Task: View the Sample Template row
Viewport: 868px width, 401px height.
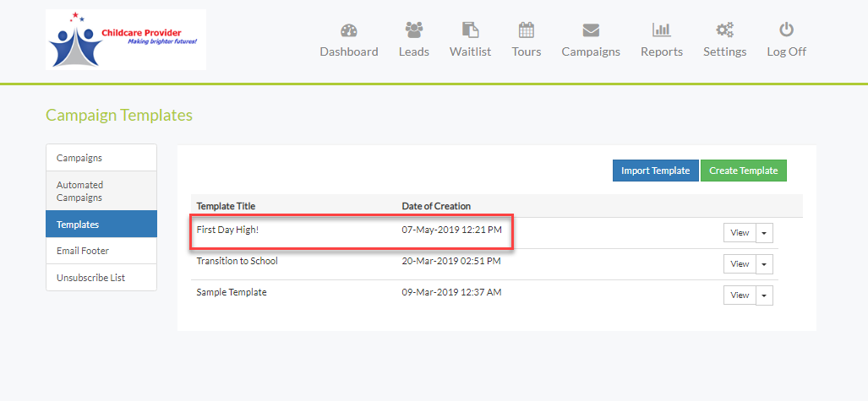Action: 740,295
